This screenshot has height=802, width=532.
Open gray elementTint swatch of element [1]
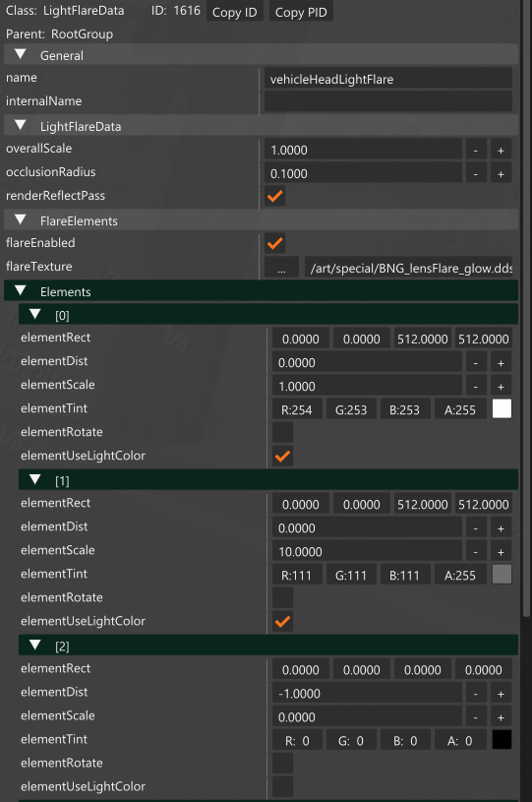tap(502, 575)
